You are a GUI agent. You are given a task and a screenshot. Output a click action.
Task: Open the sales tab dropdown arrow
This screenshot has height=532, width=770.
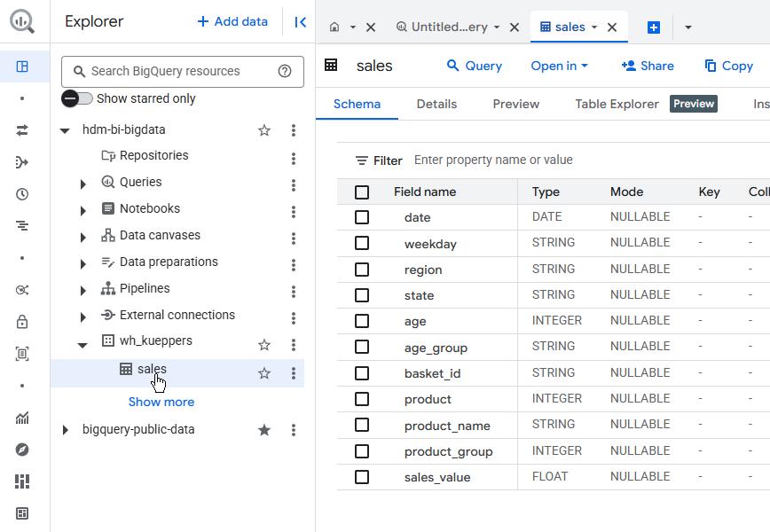coord(594,27)
